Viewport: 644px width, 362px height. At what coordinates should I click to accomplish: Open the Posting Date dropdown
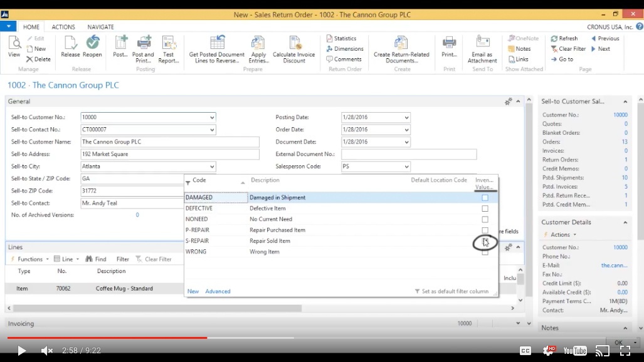pos(406,117)
